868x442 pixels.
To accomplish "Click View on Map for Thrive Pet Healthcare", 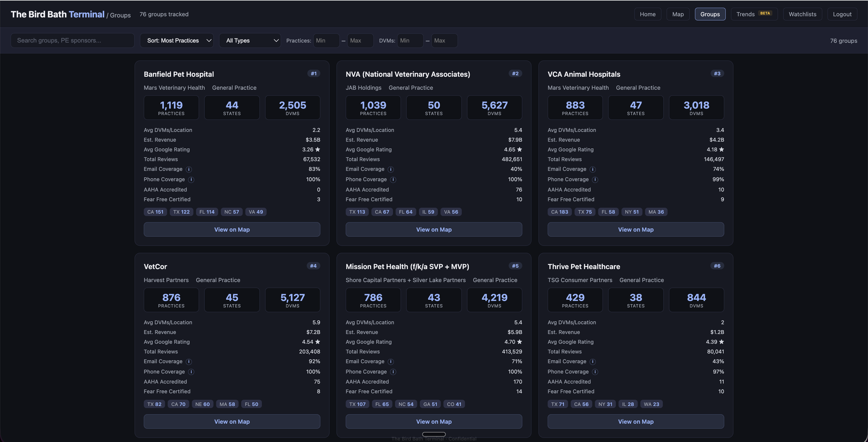I will pos(635,422).
